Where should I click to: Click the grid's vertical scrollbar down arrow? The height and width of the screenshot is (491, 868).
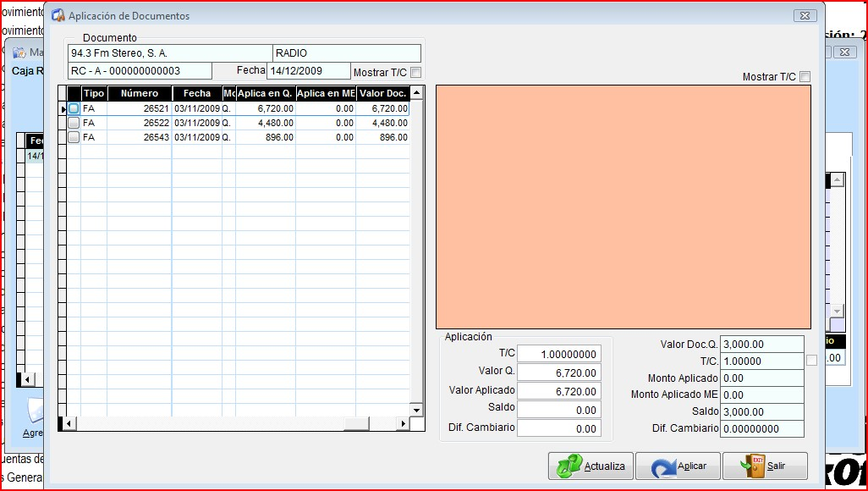[415, 410]
